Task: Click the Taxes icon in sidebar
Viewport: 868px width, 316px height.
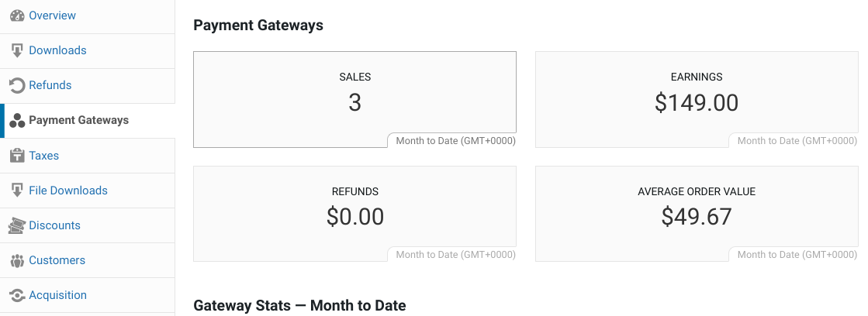Action: (17, 155)
